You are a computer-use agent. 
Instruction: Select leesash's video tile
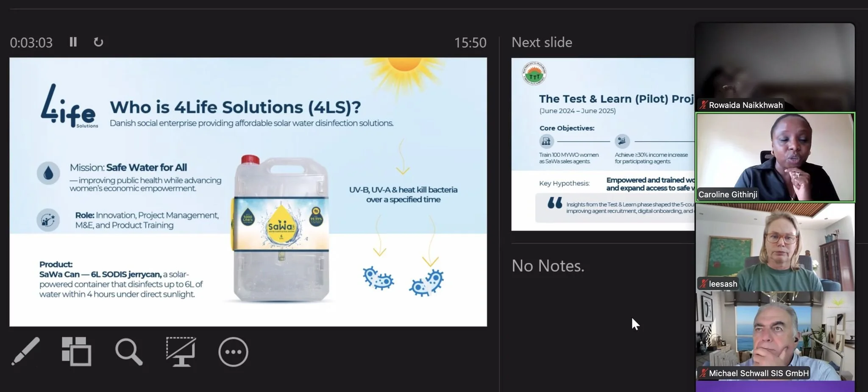[775, 247]
